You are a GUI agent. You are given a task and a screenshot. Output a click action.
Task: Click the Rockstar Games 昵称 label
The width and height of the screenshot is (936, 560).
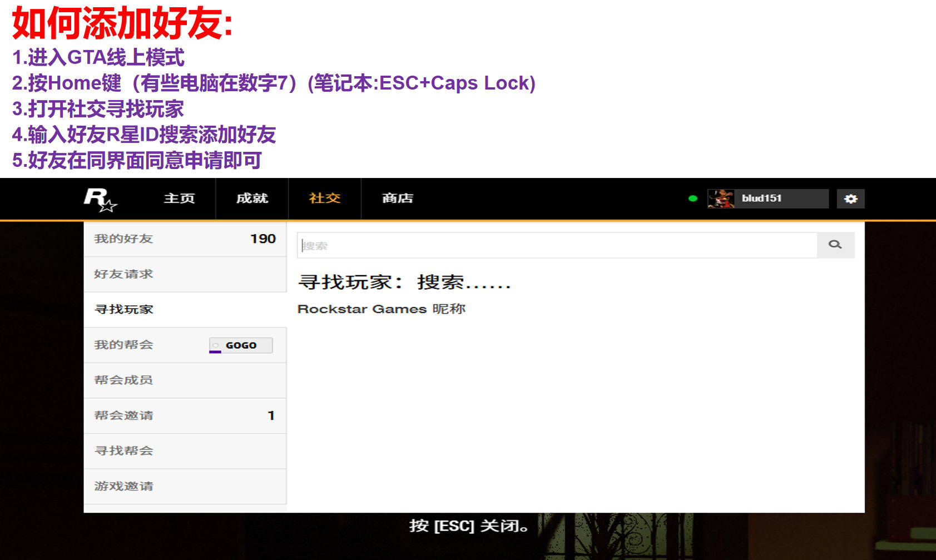382,309
